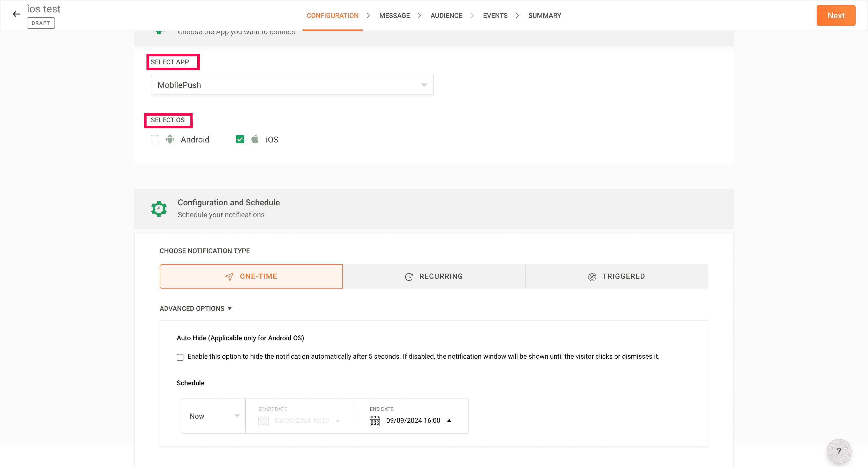Image resolution: width=868 pixels, height=467 pixels.
Task: Select the One-Time notification type
Action: pos(251,276)
